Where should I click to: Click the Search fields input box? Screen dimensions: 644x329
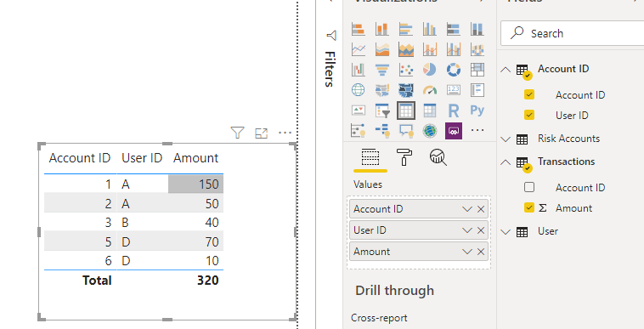[x=572, y=33]
